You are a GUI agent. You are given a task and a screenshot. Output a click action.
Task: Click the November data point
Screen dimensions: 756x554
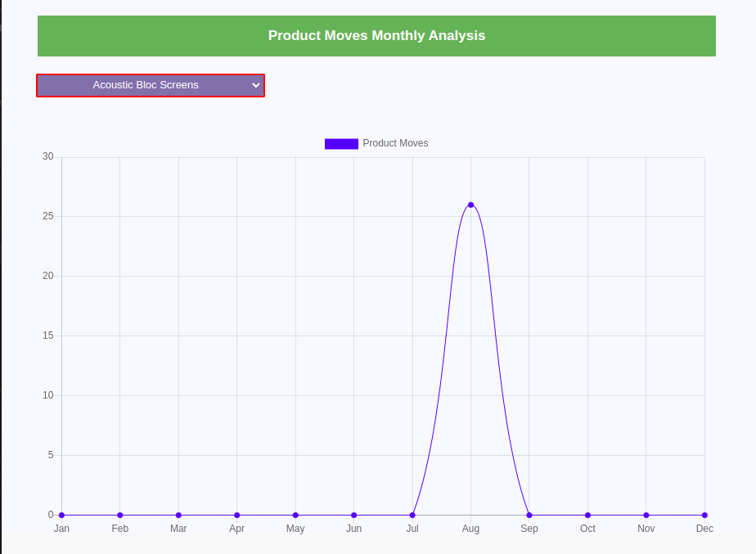point(646,515)
